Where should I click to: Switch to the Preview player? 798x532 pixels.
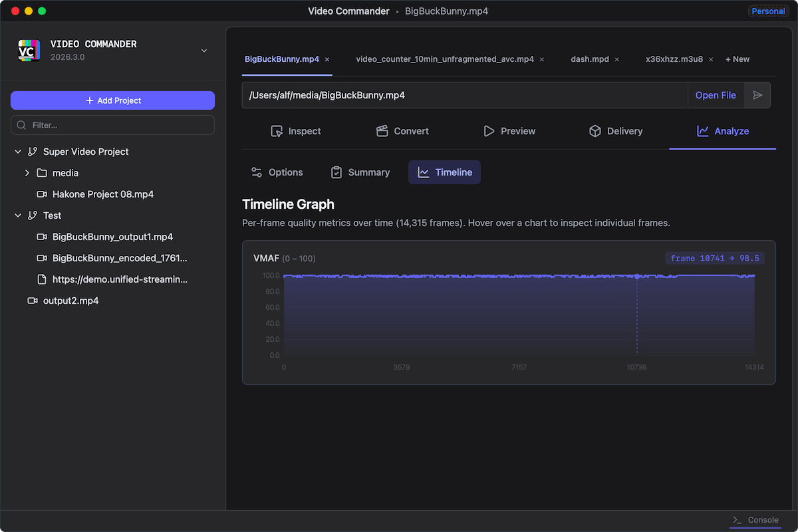click(x=509, y=131)
